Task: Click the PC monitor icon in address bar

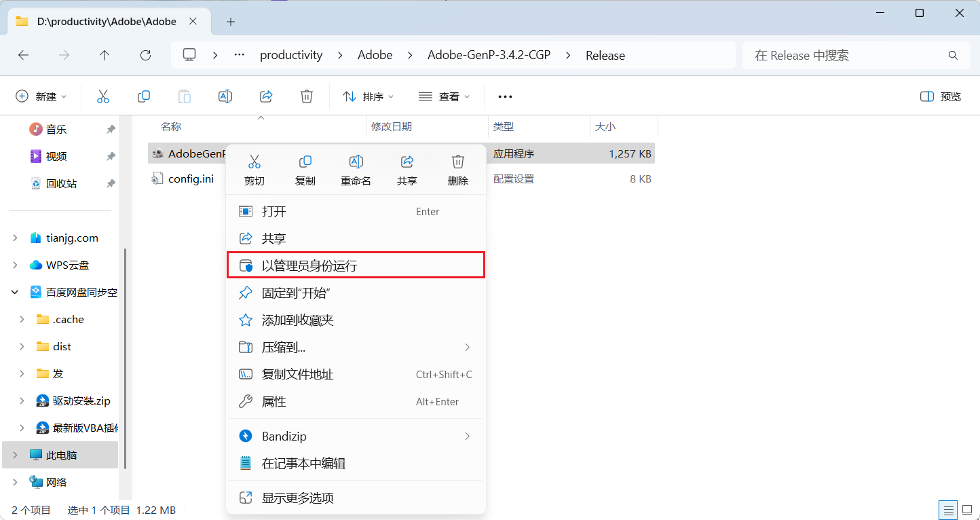Action: (x=190, y=55)
